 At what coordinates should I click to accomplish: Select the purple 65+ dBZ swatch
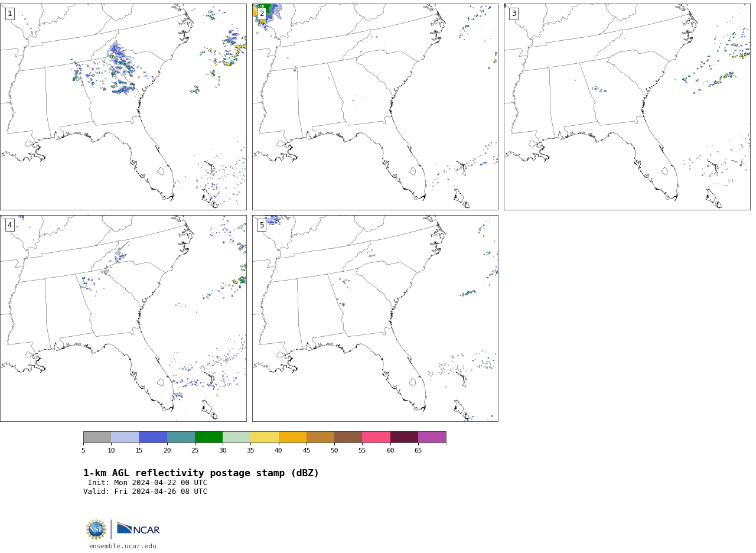point(432,437)
